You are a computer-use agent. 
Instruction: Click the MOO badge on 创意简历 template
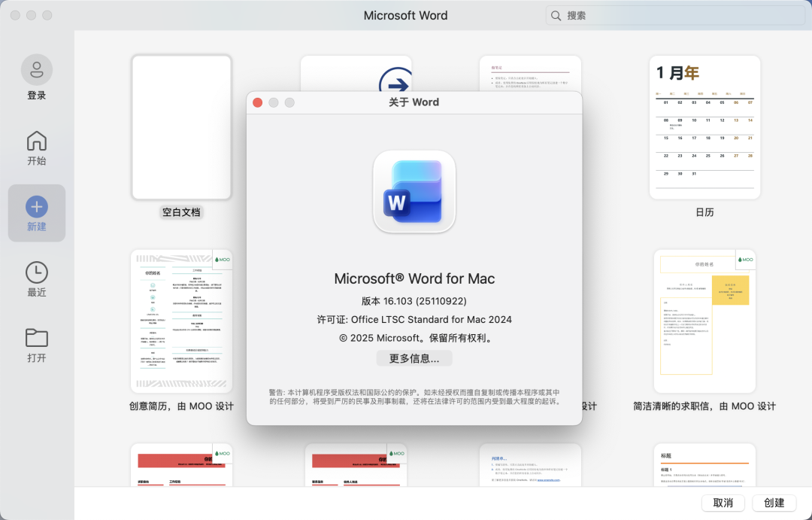click(222, 260)
